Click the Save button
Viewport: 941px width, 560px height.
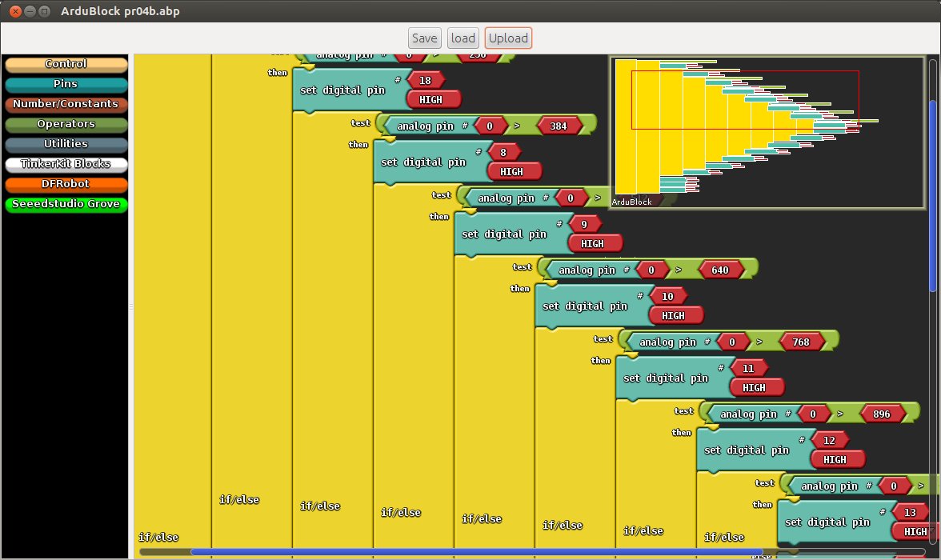tap(424, 38)
